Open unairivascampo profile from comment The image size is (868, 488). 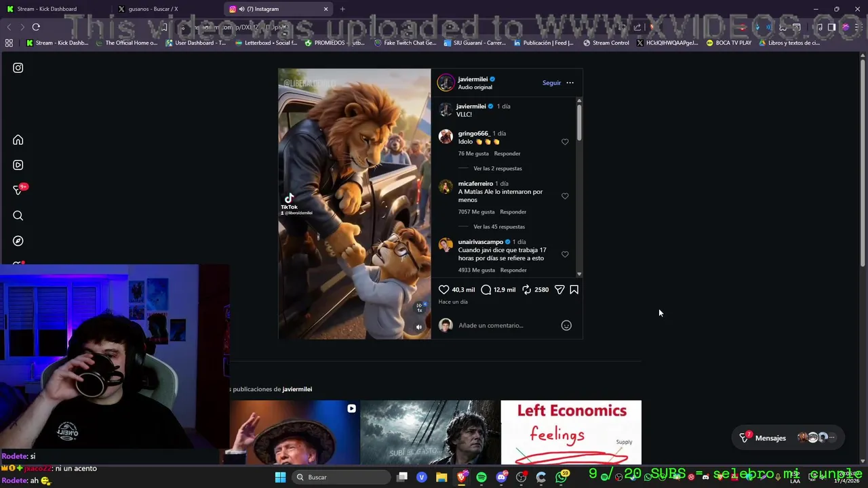(x=480, y=242)
